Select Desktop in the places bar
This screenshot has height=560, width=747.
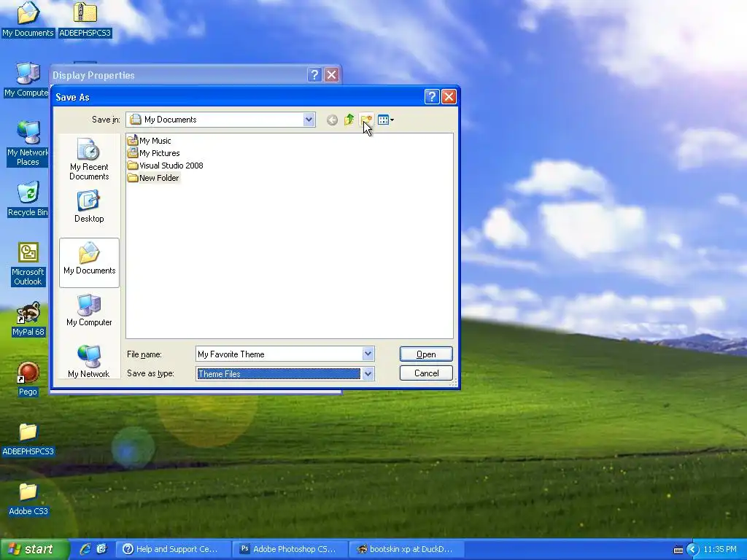tap(89, 206)
